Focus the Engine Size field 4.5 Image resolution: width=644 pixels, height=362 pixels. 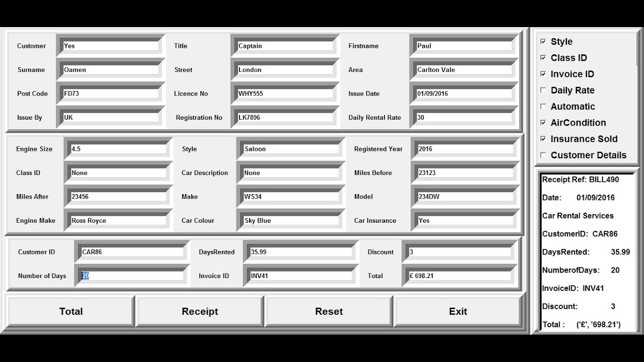[x=118, y=149]
